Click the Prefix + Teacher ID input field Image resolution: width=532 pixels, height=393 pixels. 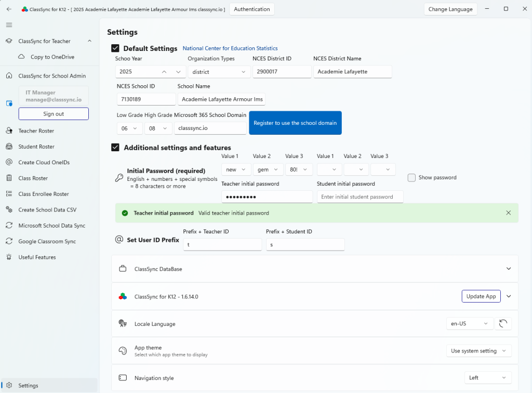click(222, 244)
